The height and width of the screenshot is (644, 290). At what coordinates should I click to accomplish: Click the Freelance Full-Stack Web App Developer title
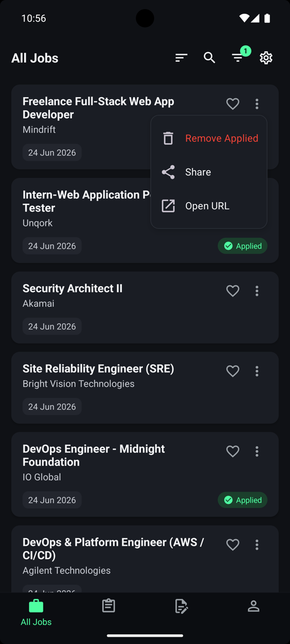(x=98, y=108)
